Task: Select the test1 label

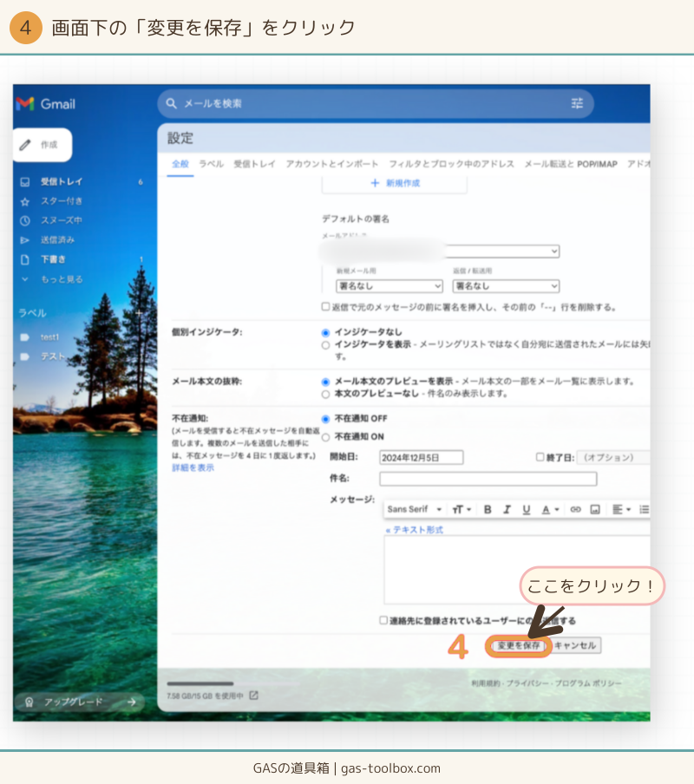Action: tap(49, 337)
